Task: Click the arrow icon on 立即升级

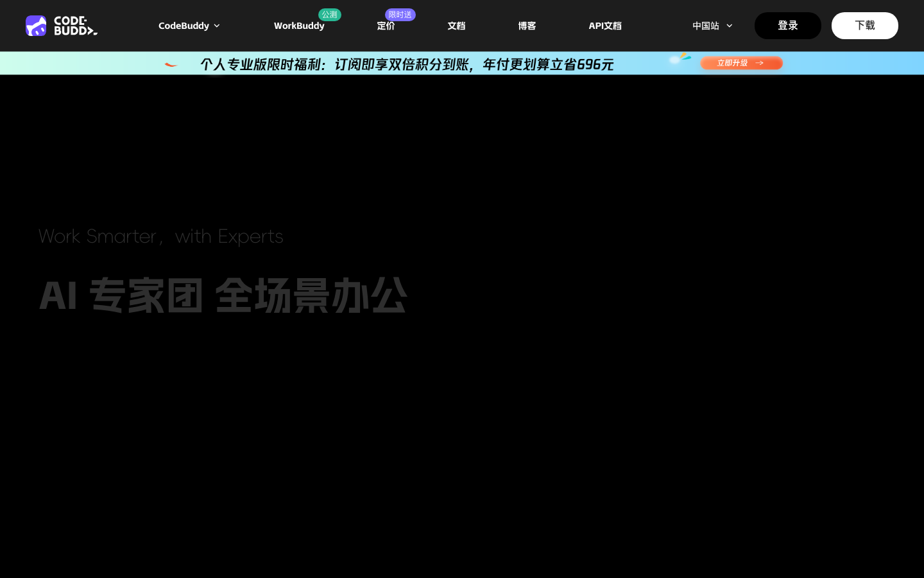Action: pos(759,63)
